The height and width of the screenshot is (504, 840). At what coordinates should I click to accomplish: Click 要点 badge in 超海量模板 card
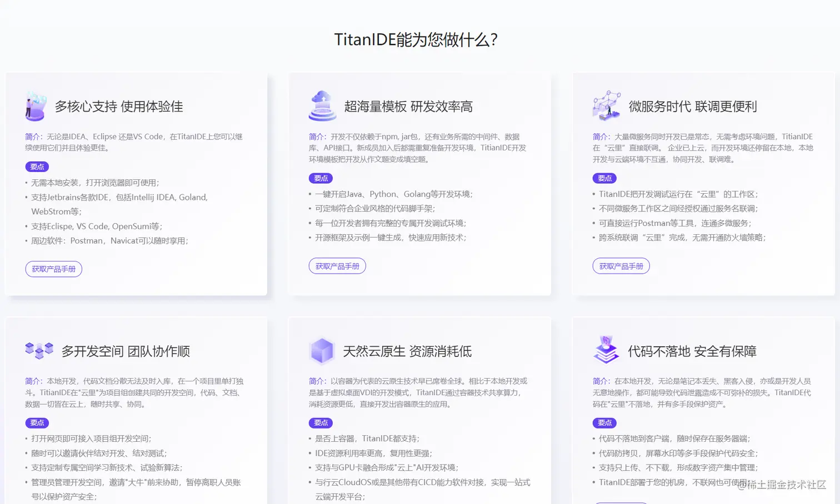(321, 178)
